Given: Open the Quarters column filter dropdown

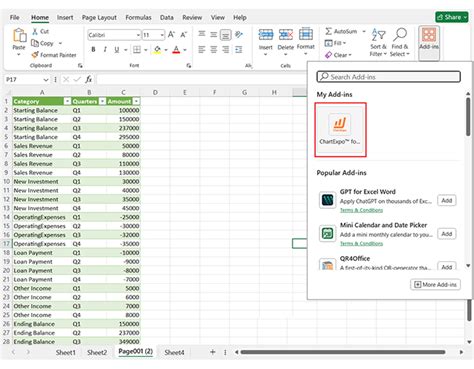Looking at the screenshot, I should pos(103,101).
